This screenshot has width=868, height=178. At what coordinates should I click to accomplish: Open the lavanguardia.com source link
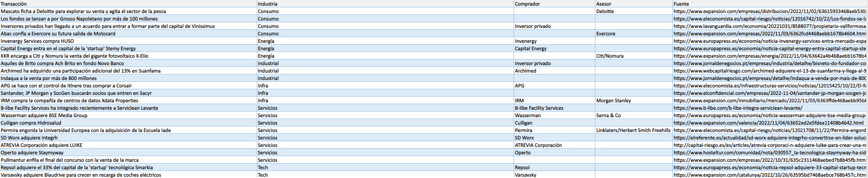click(x=770, y=26)
